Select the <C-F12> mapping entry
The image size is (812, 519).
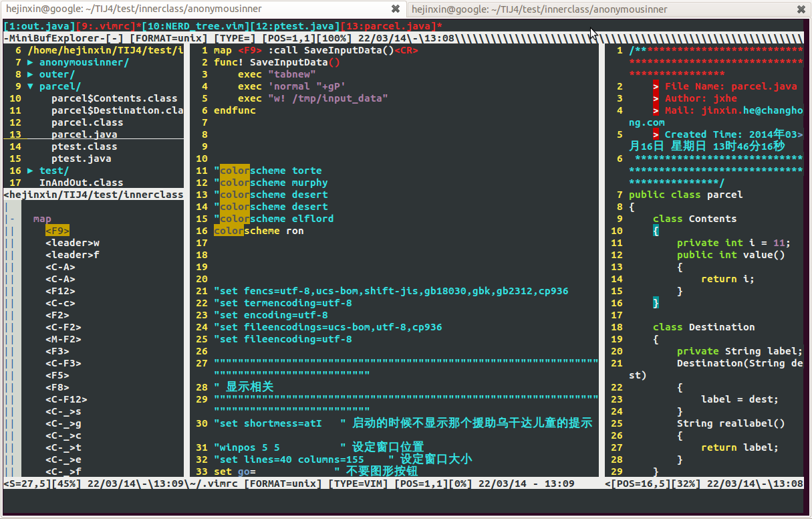coord(66,399)
